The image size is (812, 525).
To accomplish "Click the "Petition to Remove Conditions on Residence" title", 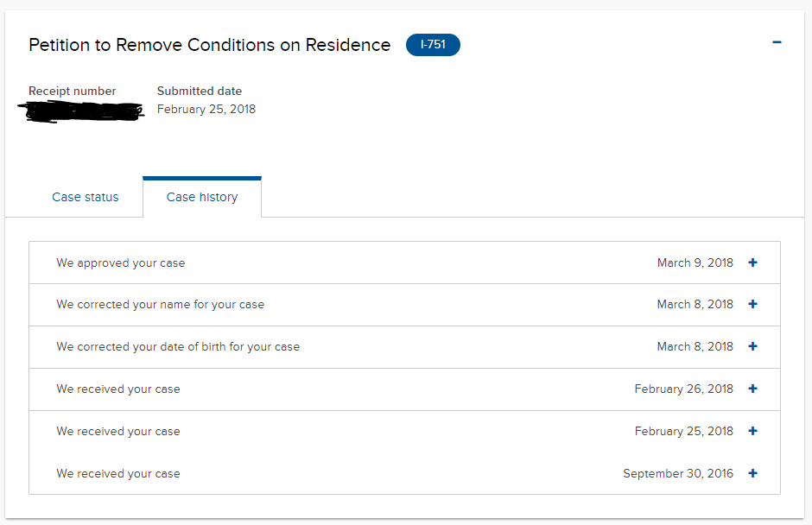I will tap(209, 45).
